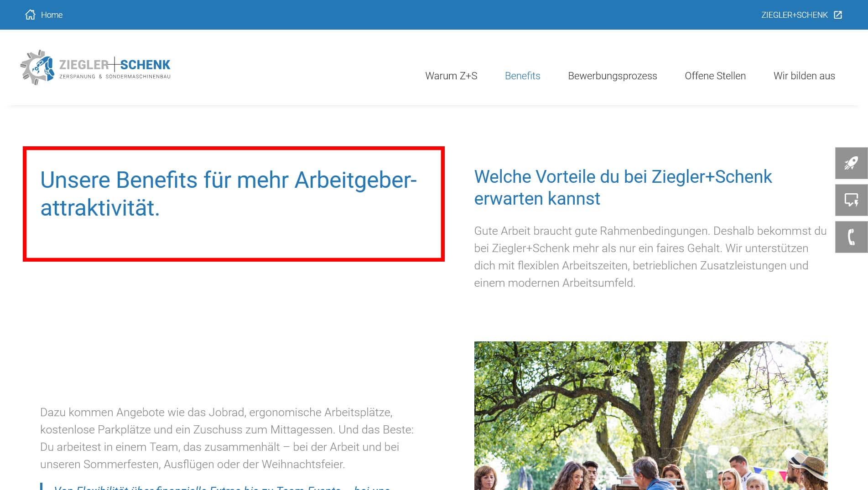Click the Dazu kommen Angebote paragraph
The height and width of the screenshot is (490, 868).
click(x=227, y=438)
